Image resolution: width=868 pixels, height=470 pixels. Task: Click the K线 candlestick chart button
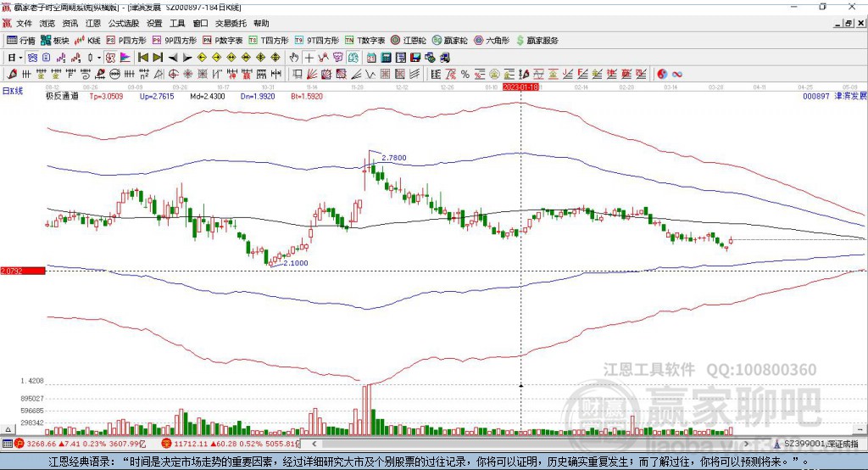[88, 40]
